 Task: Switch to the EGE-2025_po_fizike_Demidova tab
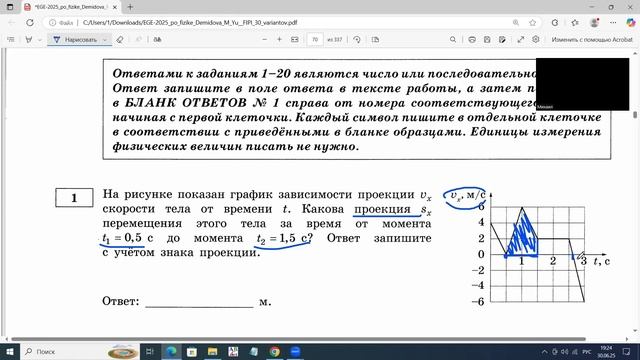tap(71, 7)
